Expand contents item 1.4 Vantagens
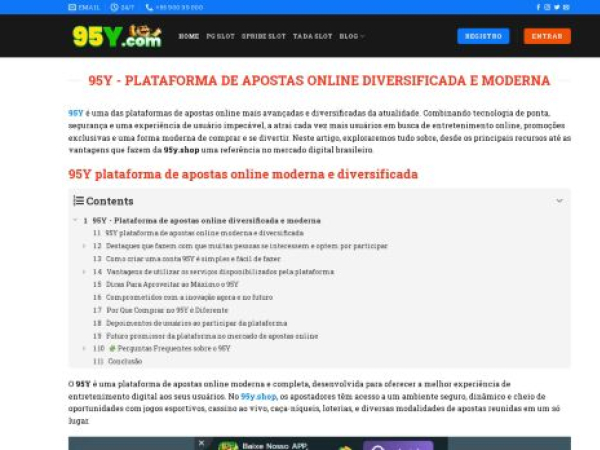The height and width of the screenshot is (450, 600). 84,271
